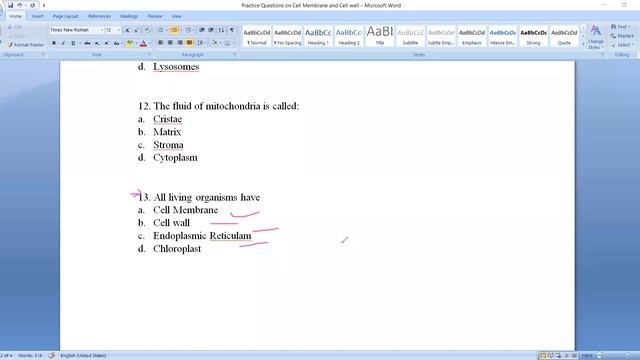
Task: Click the Undo icon
Action: [19, 5]
